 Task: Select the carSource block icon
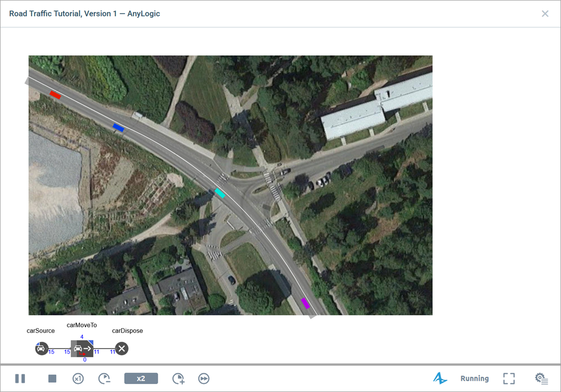coord(42,349)
